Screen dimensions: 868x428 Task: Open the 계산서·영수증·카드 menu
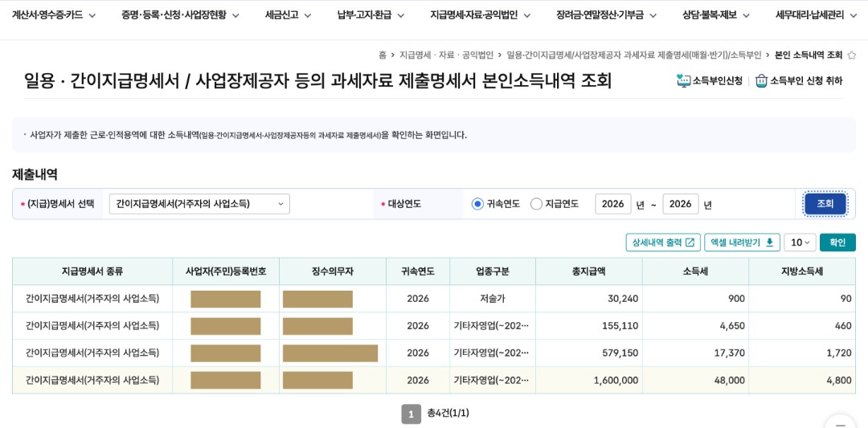coord(54,15)
